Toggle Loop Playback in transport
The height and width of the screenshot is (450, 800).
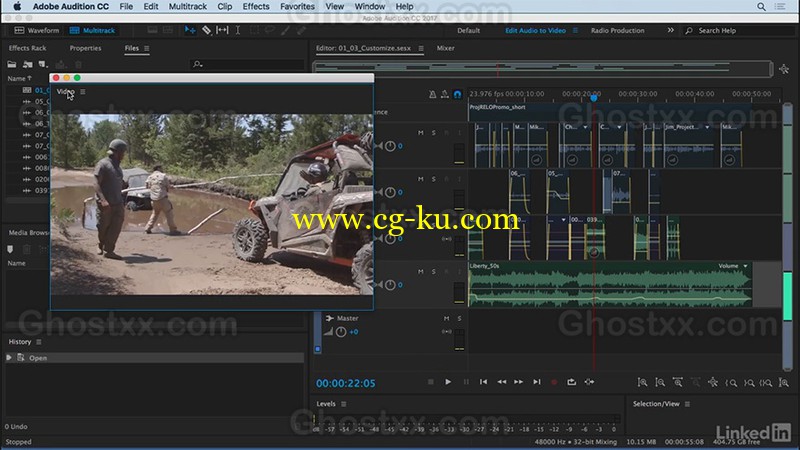tap(571, 382)
